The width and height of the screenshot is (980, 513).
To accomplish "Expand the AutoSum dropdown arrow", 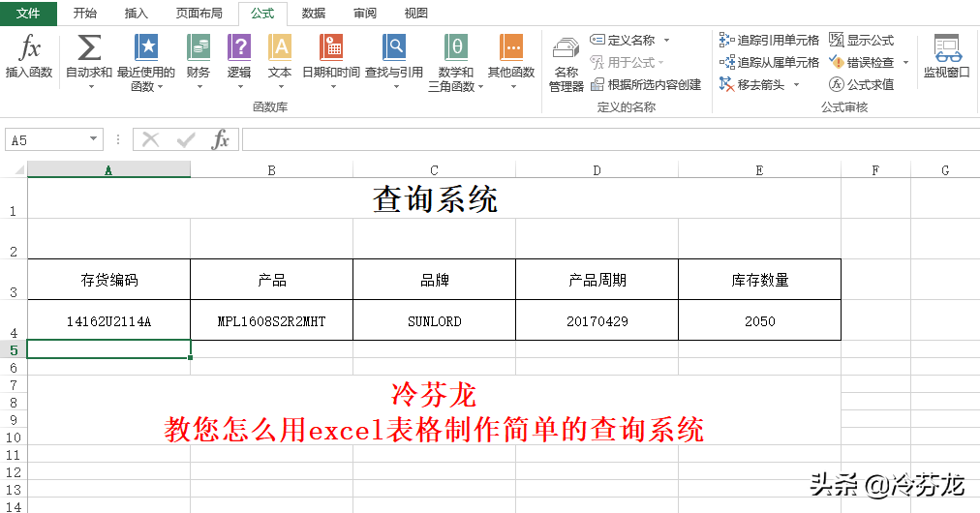I will pos(91,87).
